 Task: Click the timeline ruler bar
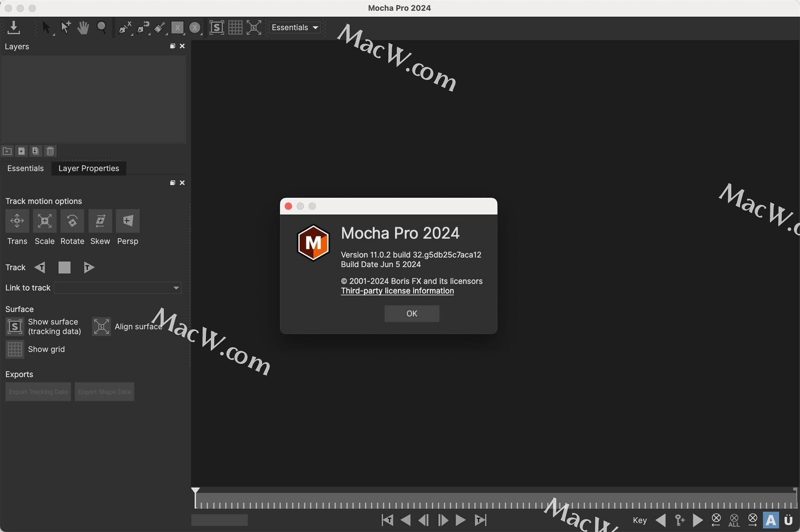(496, 501)
